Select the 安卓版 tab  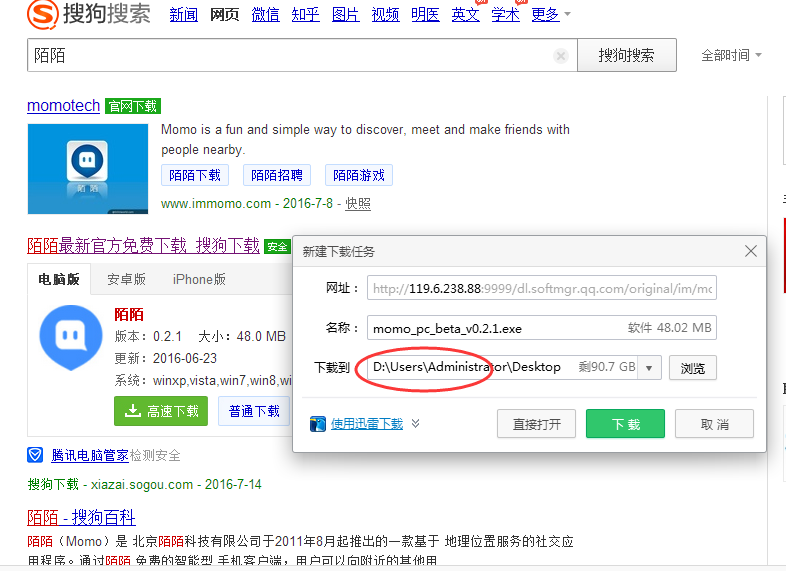126,279
